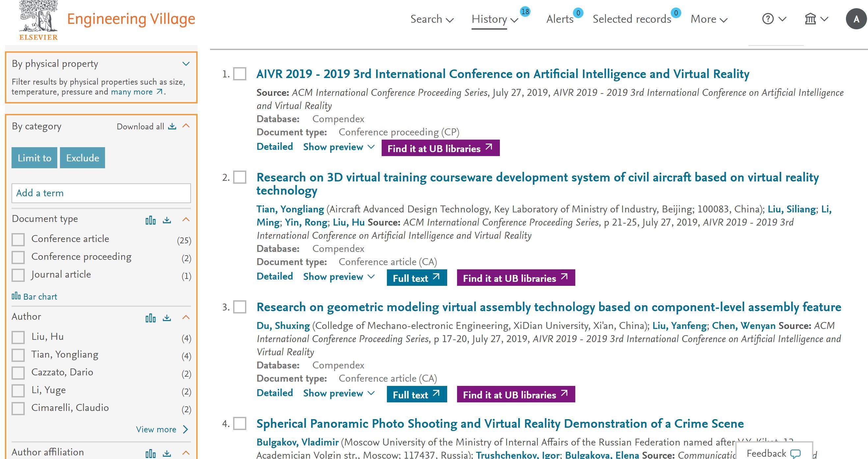
Task: Open the user account avatar A
Action: [856, 19]
